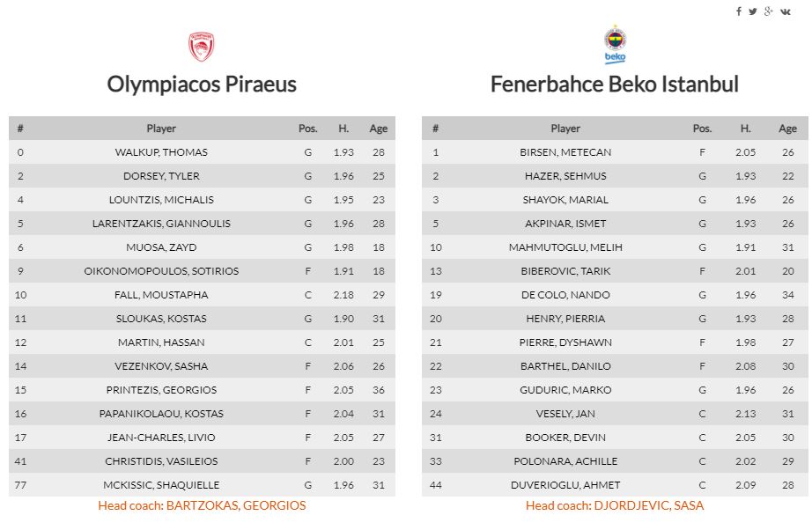Click the Google Plus share icon

(x=768, y=11)
